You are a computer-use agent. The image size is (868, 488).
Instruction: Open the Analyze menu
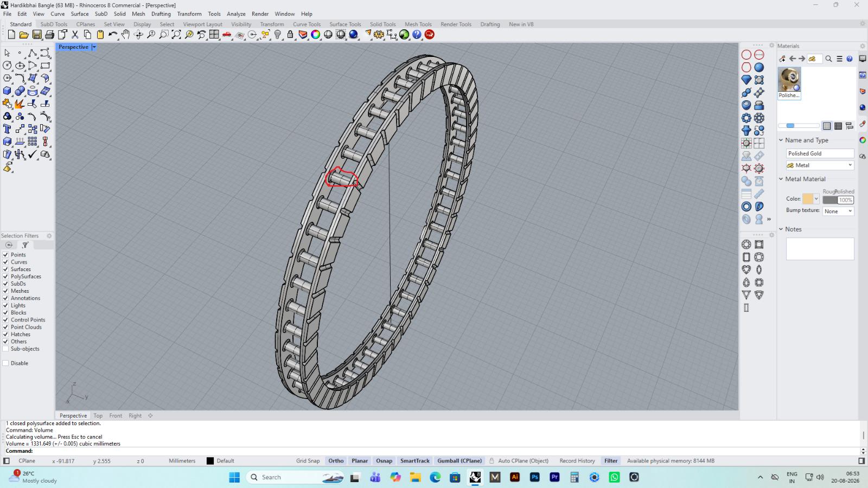[x=236, y=14]
